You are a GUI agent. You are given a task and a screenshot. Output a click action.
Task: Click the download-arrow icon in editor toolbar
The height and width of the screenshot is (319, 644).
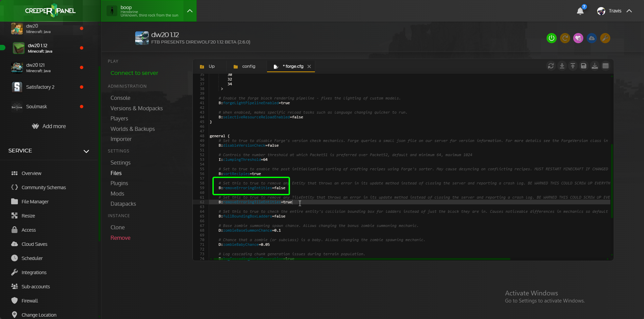point(562,66)
